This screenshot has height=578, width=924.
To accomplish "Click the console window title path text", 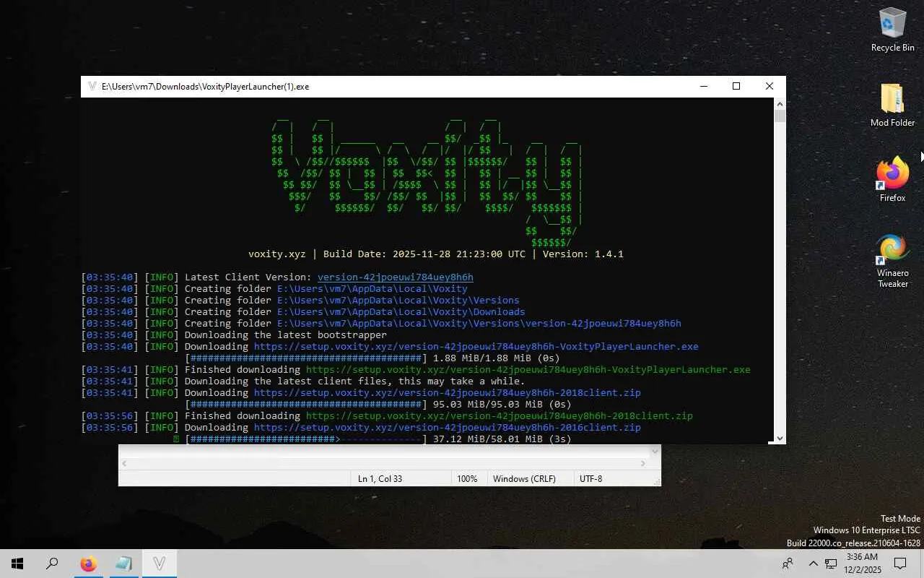I will [x=205, y=87].
